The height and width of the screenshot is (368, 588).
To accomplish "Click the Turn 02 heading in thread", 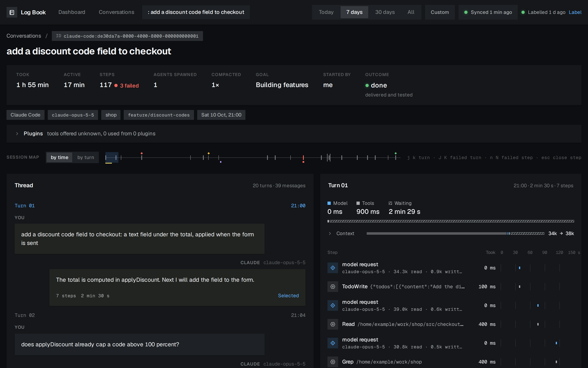I will 24,315.
